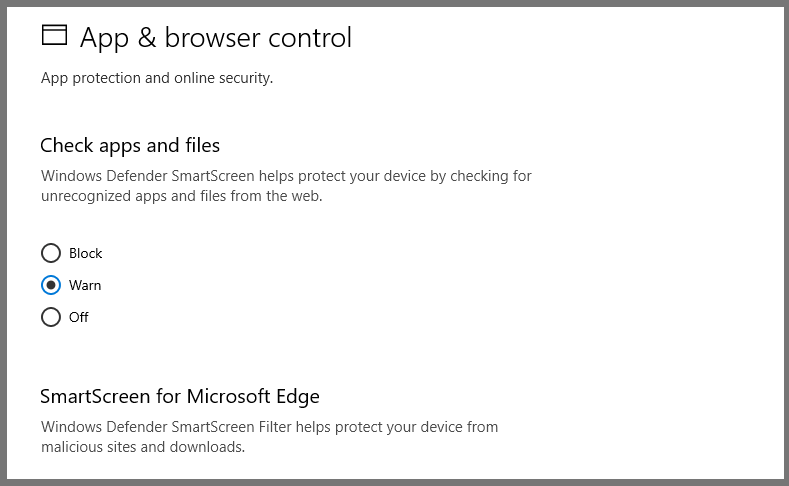This screenshot has width=789, height=486.
Task: Select the Block radio button
Action: [51, 253]
